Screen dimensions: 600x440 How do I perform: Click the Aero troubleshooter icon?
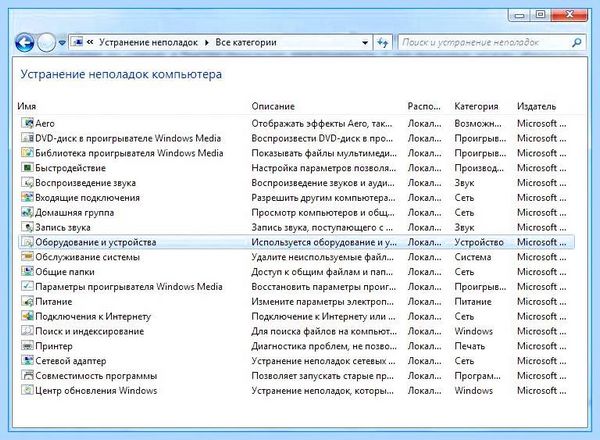point(27,123)
